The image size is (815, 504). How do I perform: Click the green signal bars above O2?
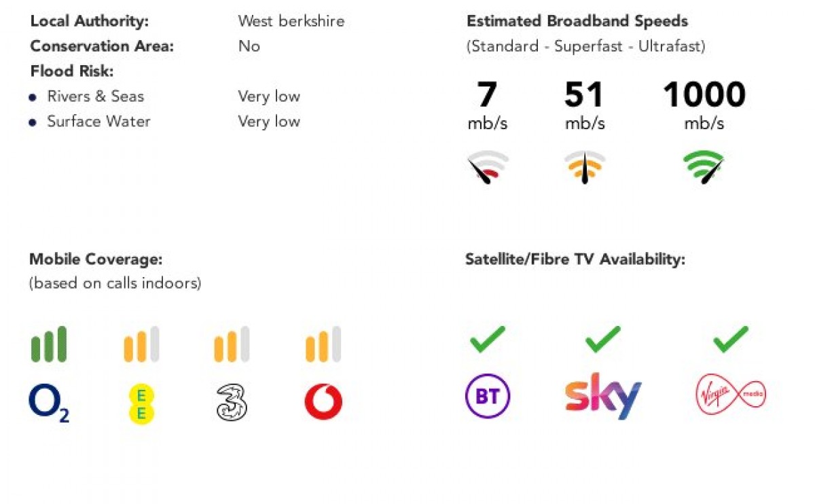coord(49,344)
